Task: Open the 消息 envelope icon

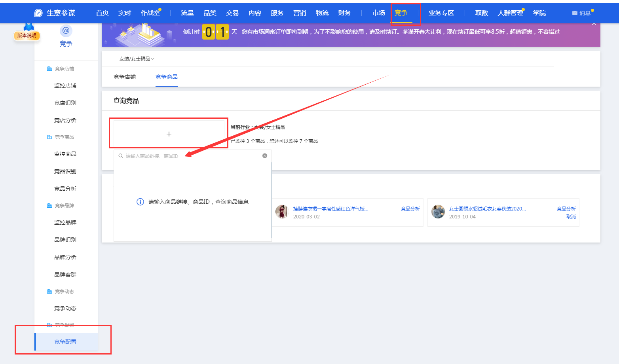Action: click(x=575, y=13)
